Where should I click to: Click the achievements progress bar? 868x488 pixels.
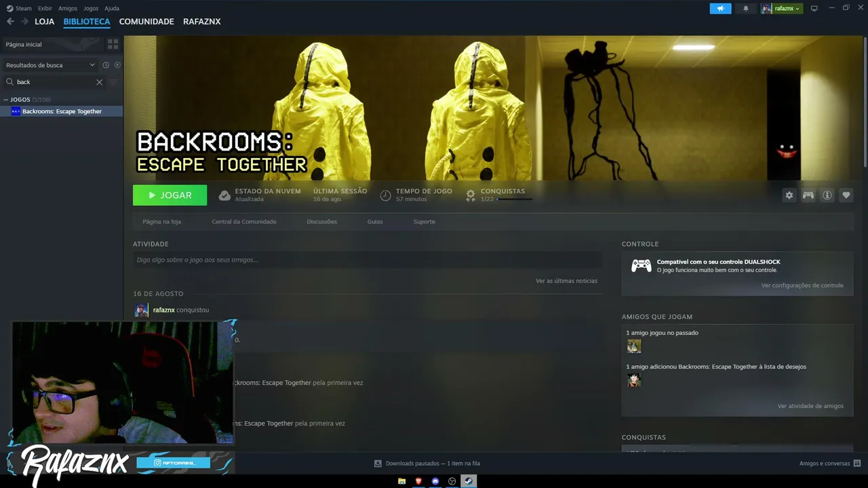(514, 199)
